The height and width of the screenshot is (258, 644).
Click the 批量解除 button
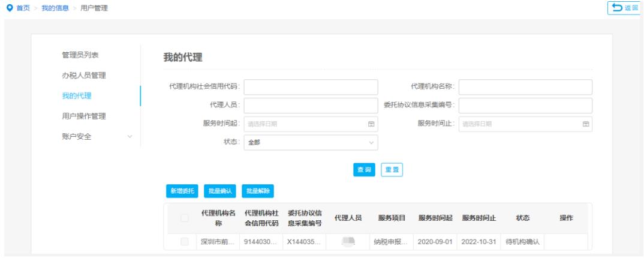pyautogui.click(x=257, y=191)
